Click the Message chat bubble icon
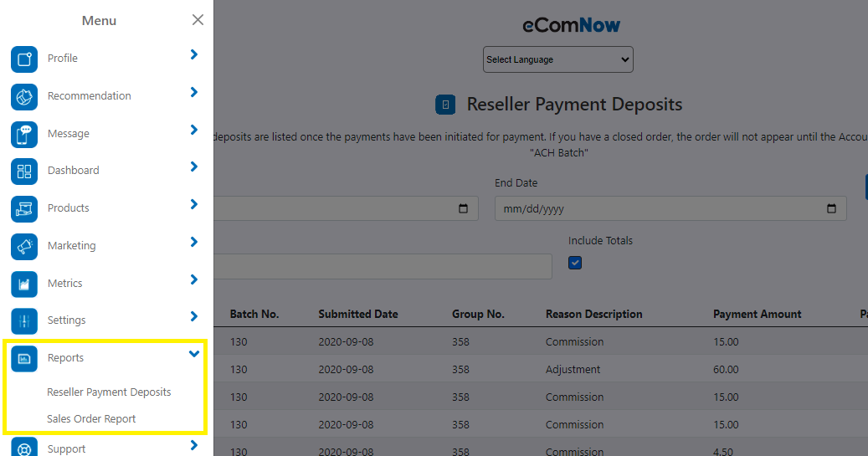The image size is (868, 456). click(x=24, y=134)
